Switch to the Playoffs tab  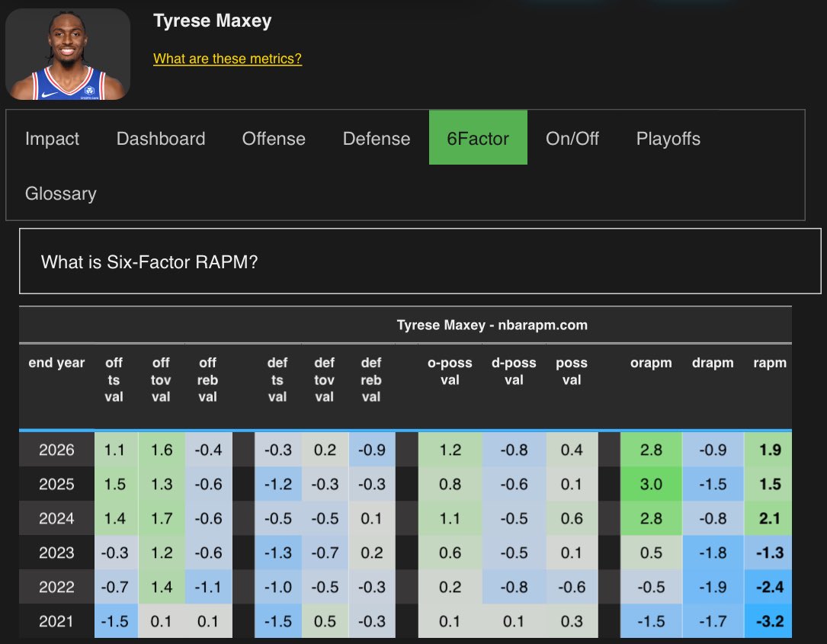point(668,138)
